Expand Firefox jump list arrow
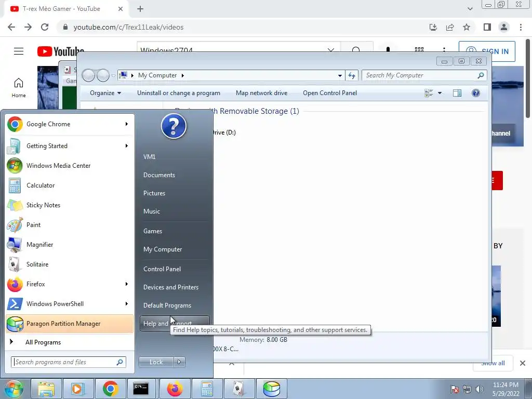Image resolution: width=532 pixels, height=399 pixels. 127,284
